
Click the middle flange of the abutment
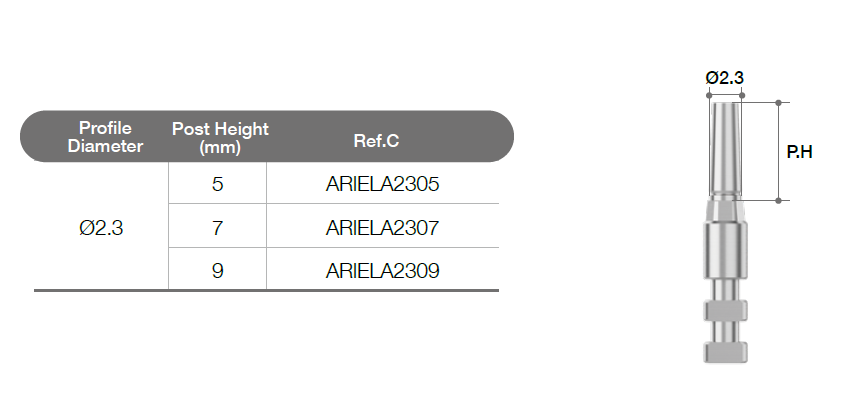pyautogui.click(x=725, y=310)
